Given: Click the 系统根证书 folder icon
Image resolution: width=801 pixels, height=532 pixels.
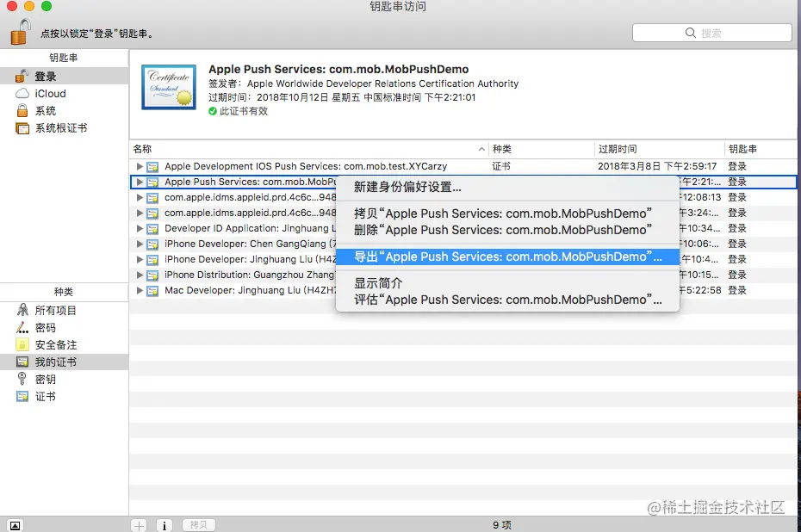Looking at the screenshot, I should (x=22, y=128).
